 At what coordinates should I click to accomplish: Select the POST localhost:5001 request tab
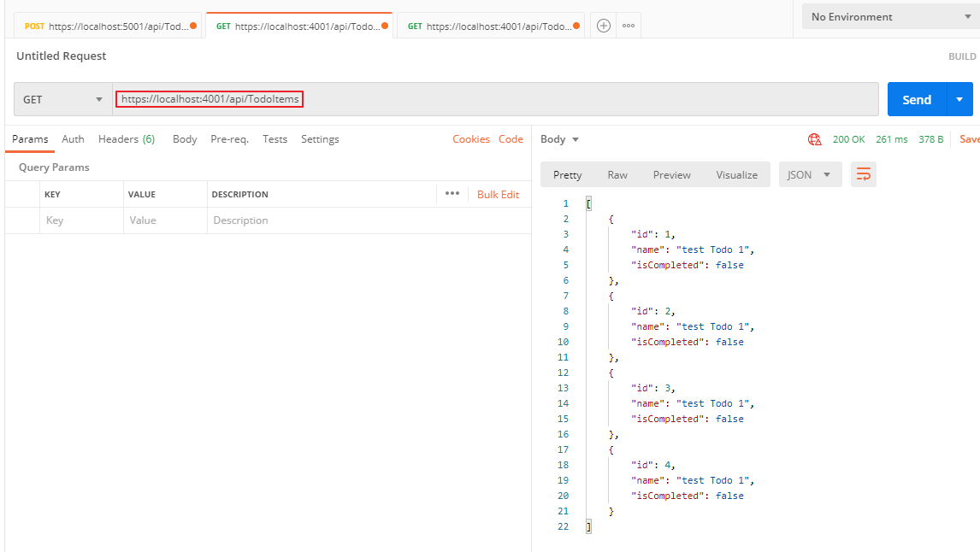107,26
